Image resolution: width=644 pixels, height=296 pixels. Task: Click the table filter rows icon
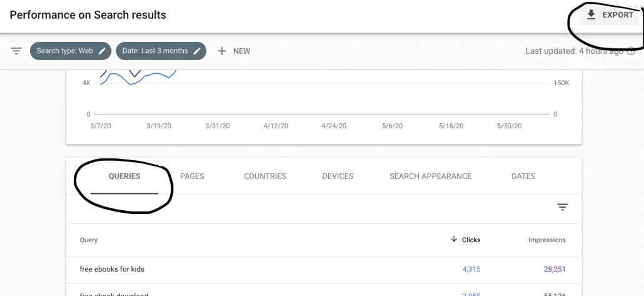coord(562,207)
